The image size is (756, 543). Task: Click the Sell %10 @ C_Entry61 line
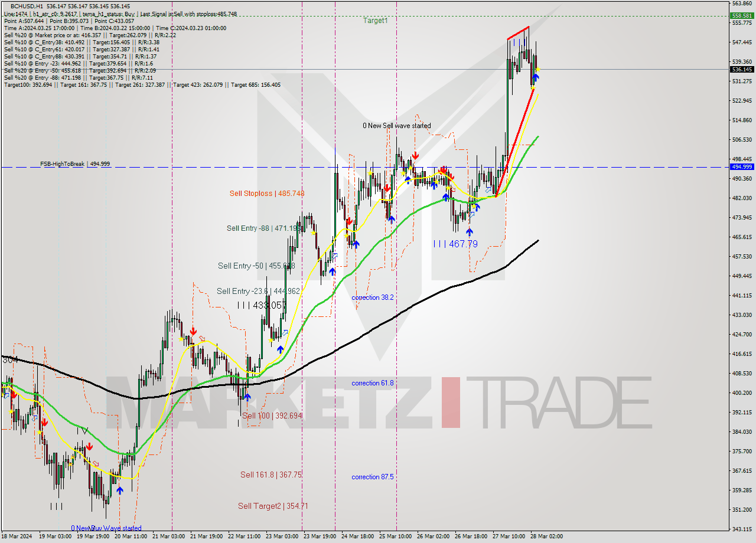(81, 49)
